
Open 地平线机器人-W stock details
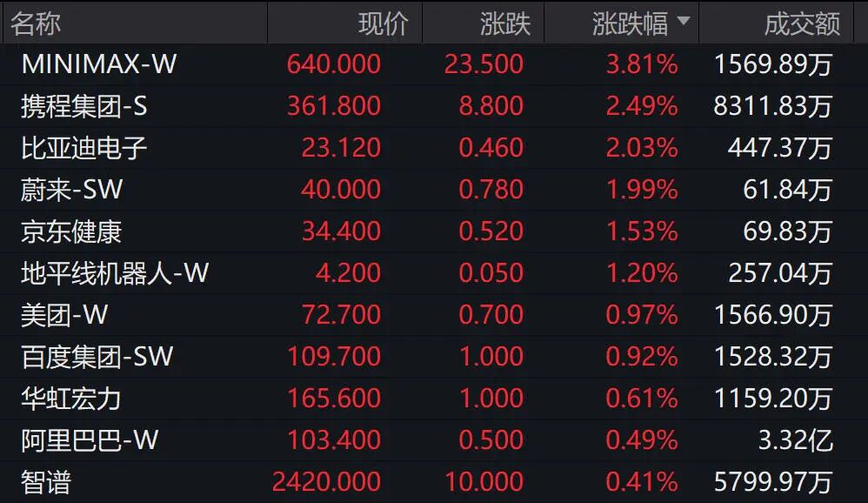point(434,273)
